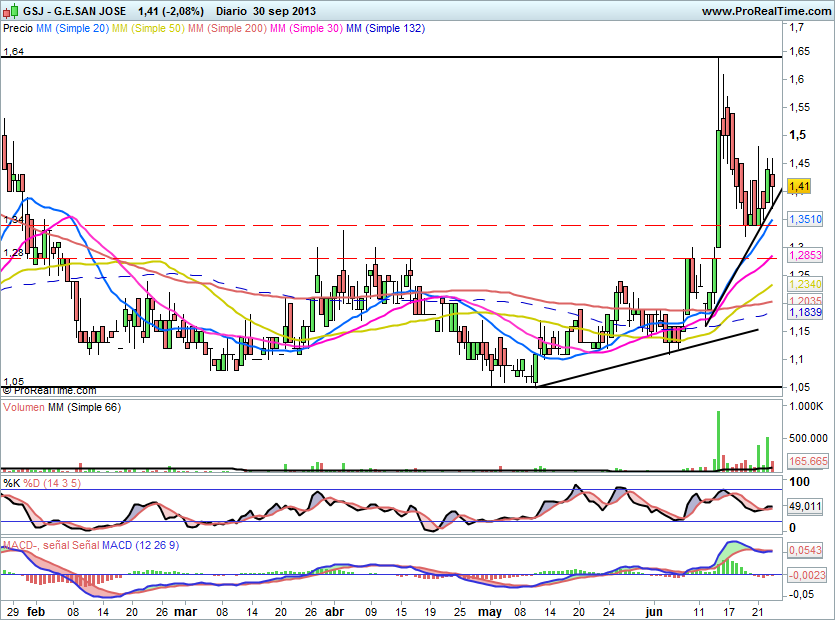Select the yellow 1,2340 value tag

[x=805, y=285]
